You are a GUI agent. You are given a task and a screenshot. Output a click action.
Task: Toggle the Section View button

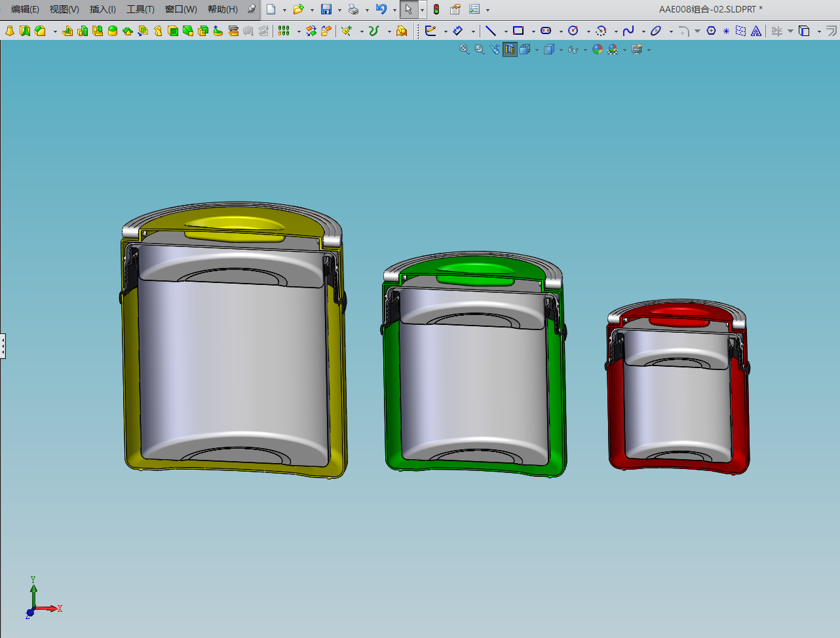point(510,49)
